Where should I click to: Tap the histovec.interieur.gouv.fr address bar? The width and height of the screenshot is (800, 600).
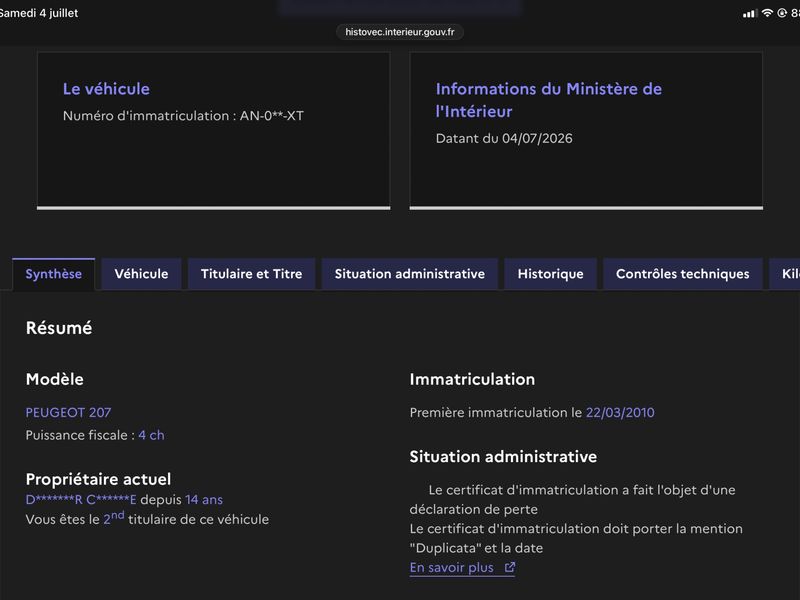point(399,32)
